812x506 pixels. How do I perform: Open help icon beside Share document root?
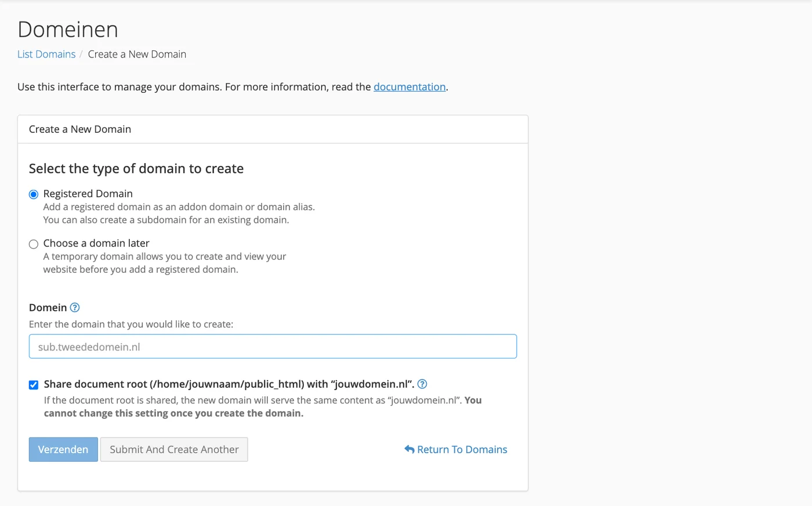(x=422, y=384)
